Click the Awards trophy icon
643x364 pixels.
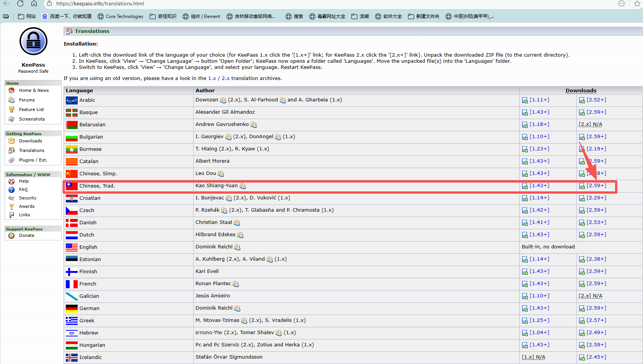(x=11, y=206)
